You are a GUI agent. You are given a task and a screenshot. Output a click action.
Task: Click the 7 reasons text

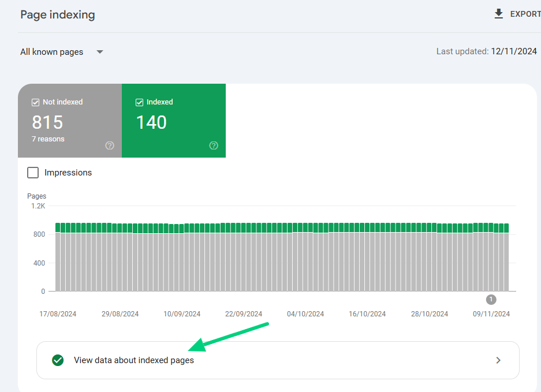pyautogui.click(x=48, y=139)
